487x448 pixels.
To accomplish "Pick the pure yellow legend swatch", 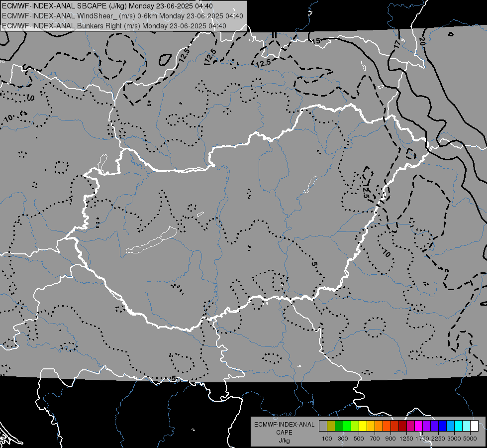I will tap(363, 426).
